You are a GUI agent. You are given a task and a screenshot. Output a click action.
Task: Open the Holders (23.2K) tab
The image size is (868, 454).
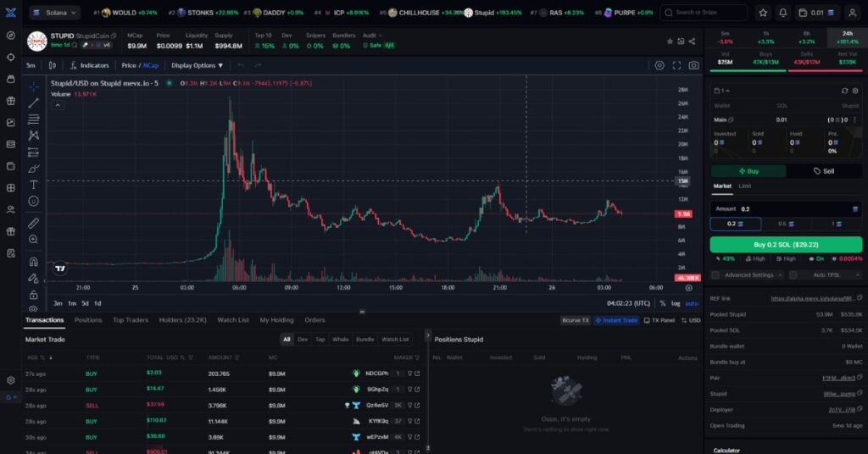point(183,320)
